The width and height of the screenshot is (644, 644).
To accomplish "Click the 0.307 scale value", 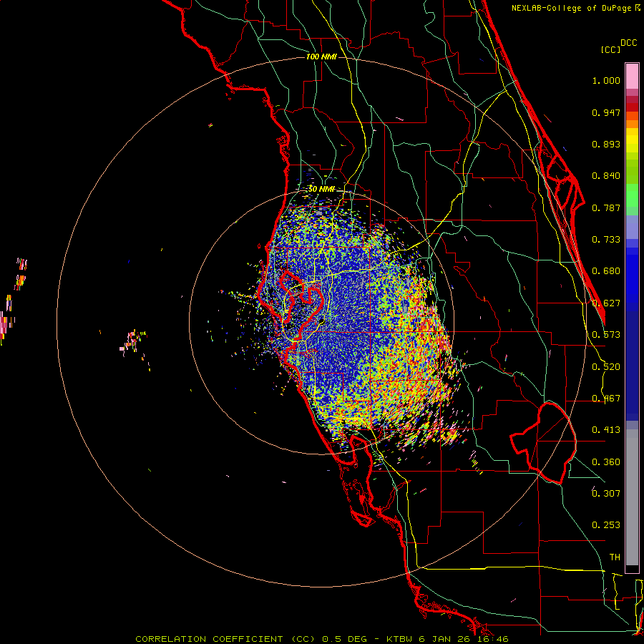I will [606, 494].
